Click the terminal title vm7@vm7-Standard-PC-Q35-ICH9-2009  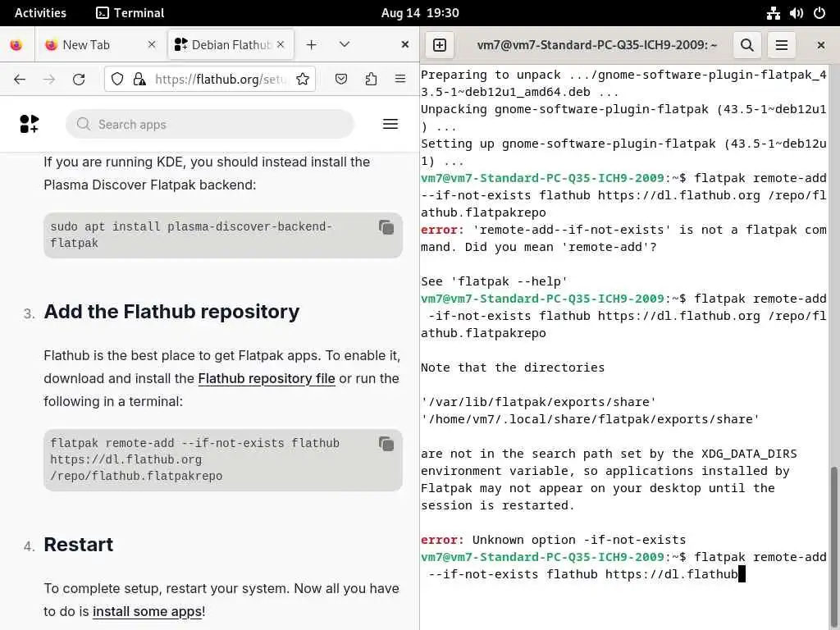[x=597, y=45]
